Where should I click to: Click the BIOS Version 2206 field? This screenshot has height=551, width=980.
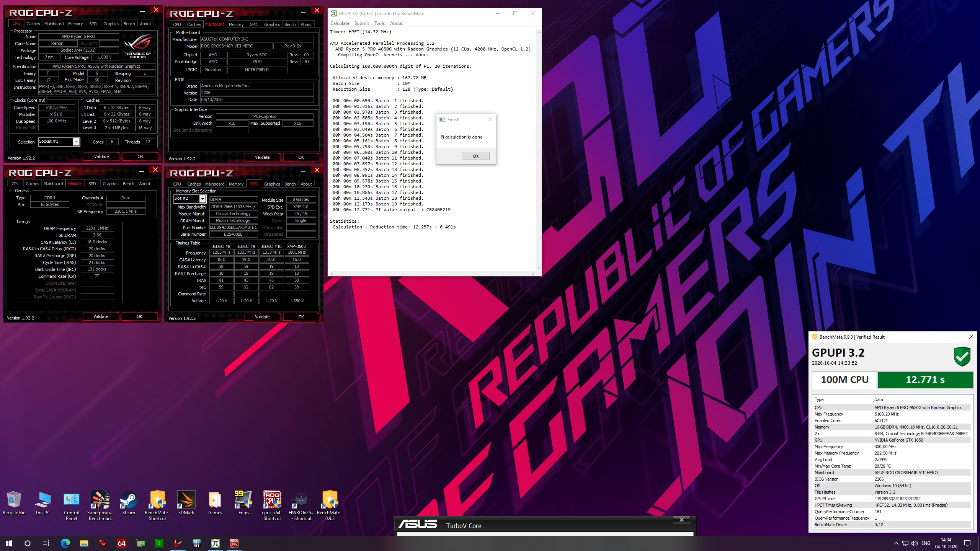257,93
